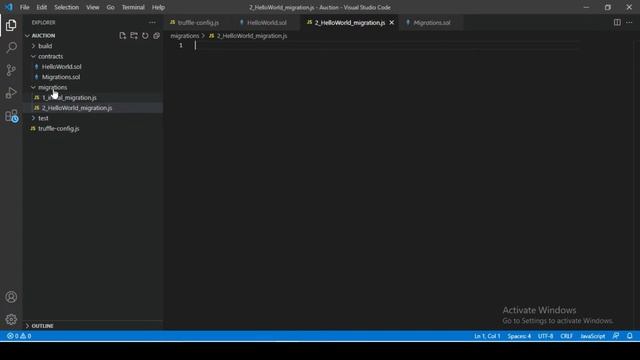Image resolution: width=640 pixels, height=360 pixels.
Task: Restore down the VS Code window
Action: (608, 7)
